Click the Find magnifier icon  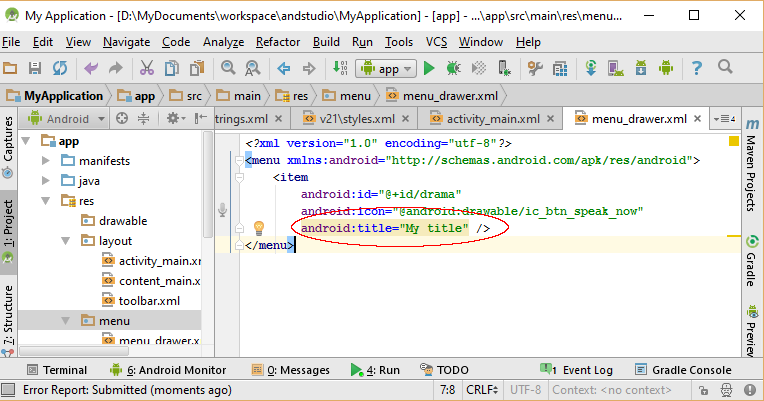coord(228,68)
